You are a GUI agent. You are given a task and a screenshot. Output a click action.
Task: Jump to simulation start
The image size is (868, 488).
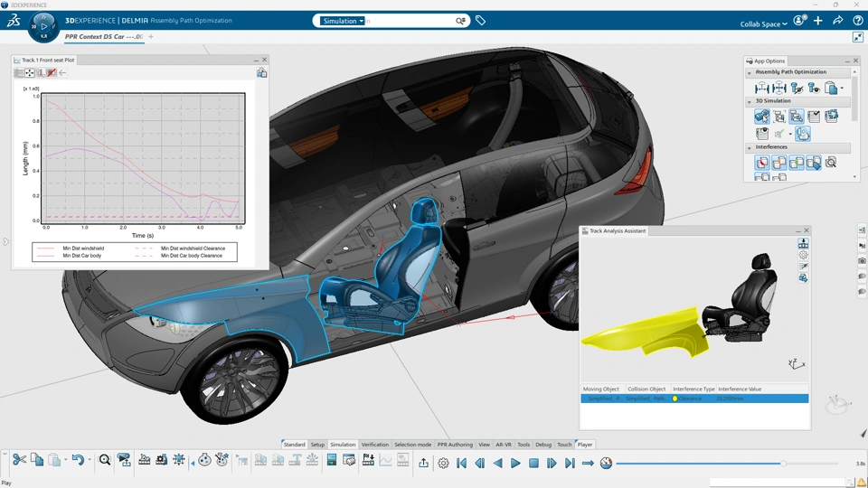click(x=462, y=463)
